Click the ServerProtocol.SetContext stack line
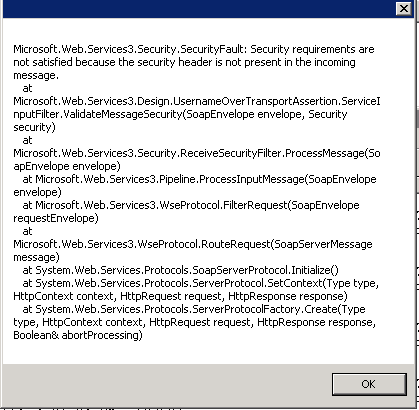Screen dimensions: 419x410 coord(201,283)
